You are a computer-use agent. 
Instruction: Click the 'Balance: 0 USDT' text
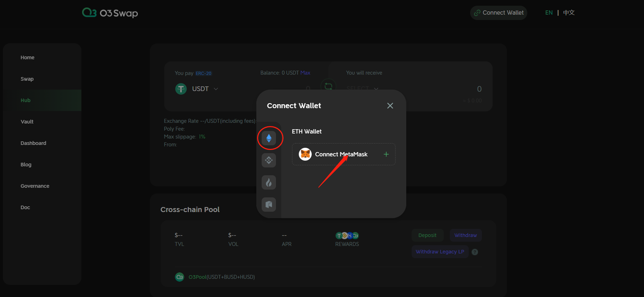pyautogui.click(x=280, y=73)
